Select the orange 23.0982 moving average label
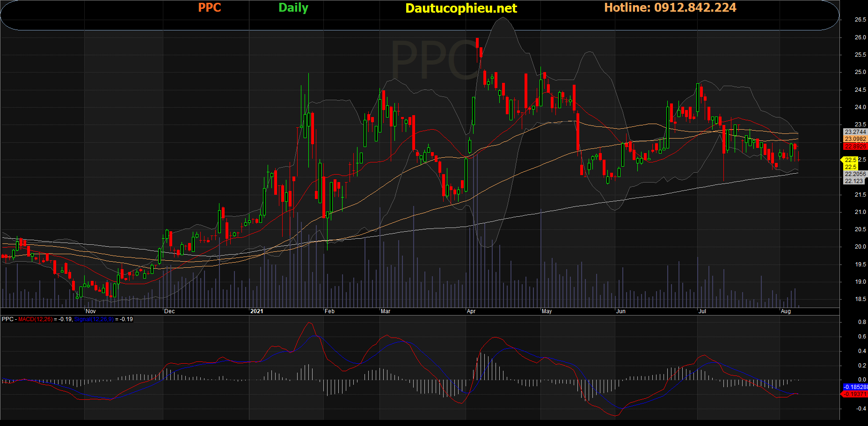This screenshot has width=868, height=426. point(855,139)
